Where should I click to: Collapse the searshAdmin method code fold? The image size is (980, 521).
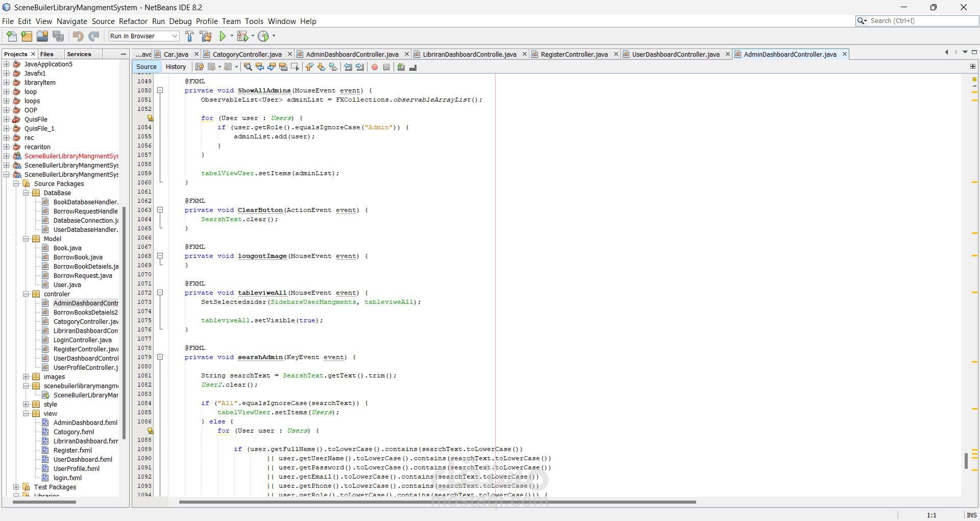[160, 357]
